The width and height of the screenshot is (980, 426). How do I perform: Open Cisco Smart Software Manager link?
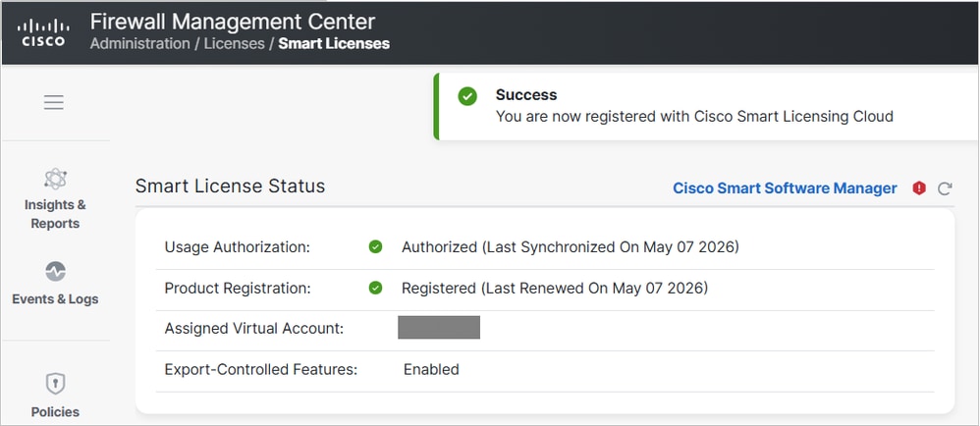[x=785, y=188]
